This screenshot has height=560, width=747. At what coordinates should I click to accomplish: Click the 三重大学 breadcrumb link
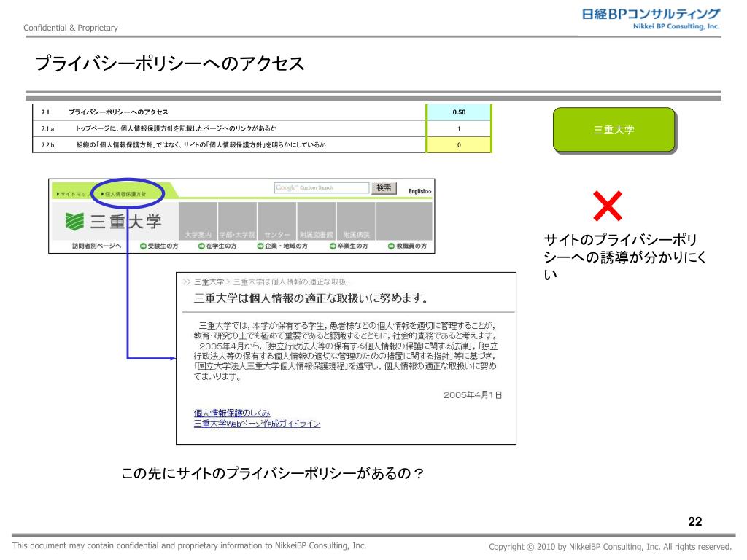(209, 282)
